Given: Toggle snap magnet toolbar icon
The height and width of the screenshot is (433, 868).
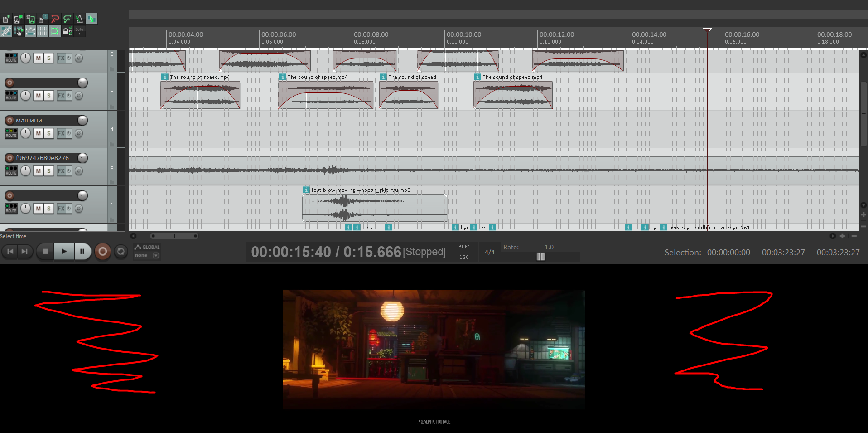Looking at the screenshot, I should pyautogui.click(x=55, y=31).
